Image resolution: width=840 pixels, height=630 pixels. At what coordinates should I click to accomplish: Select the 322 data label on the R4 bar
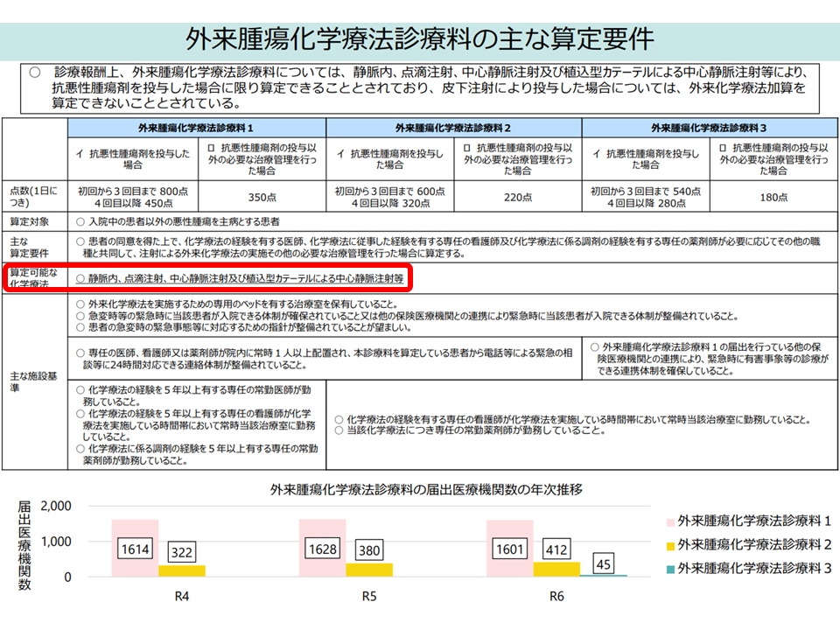pos(182,551)
